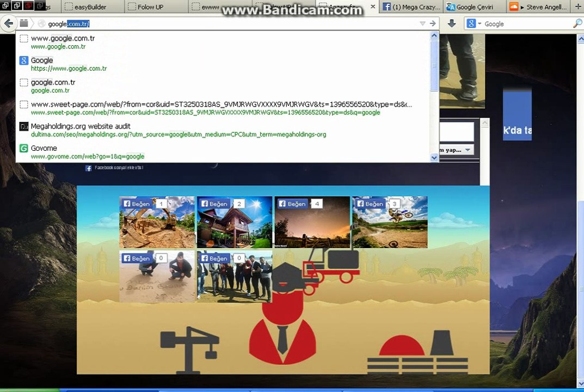Switch to the Steve Angello tab

point(539,7)
